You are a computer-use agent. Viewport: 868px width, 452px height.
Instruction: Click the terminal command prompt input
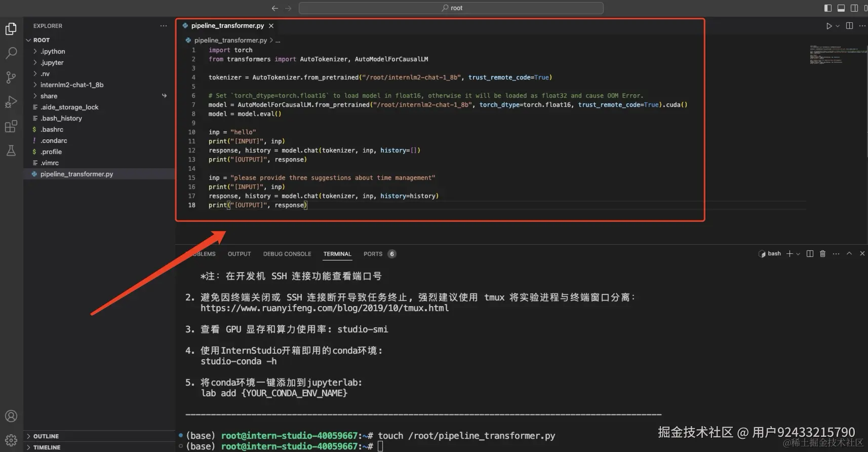tap(380, 446)
